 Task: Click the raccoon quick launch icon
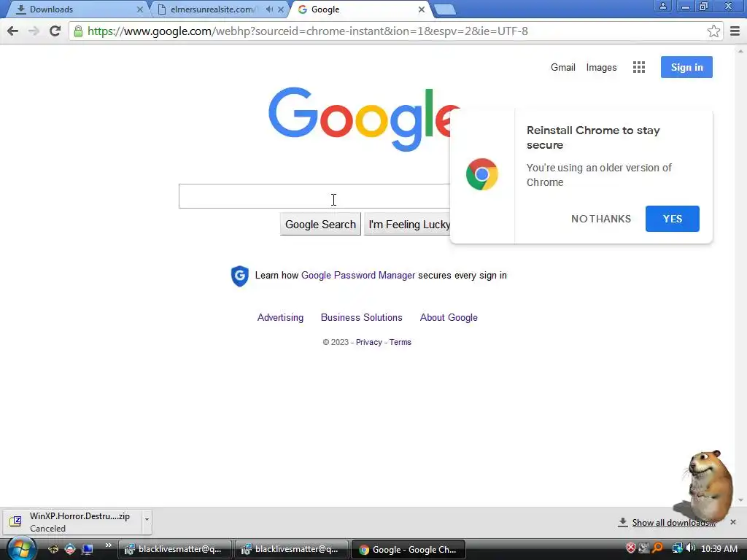(53, 549)
